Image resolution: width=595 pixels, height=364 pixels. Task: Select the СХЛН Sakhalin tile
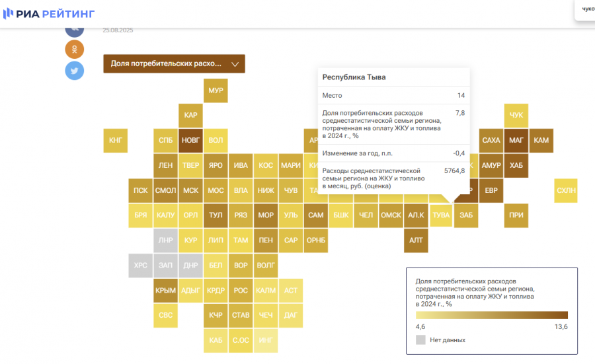click(566, 191)
